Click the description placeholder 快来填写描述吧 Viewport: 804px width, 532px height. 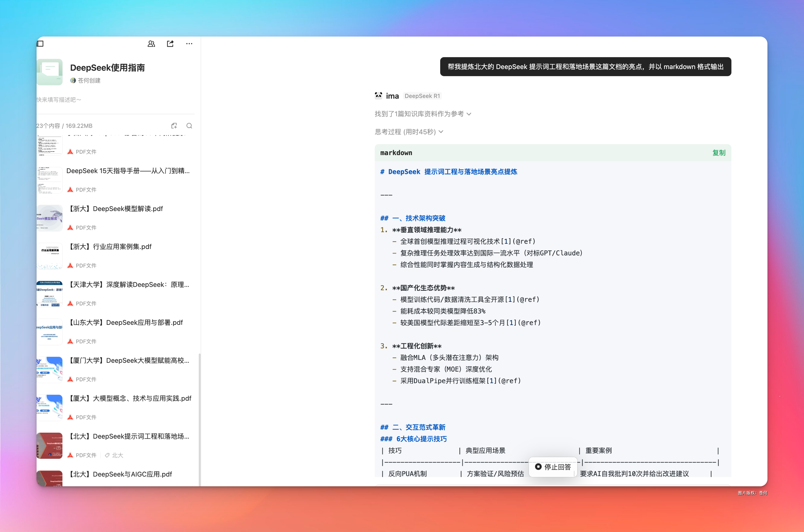coord(59,100)
